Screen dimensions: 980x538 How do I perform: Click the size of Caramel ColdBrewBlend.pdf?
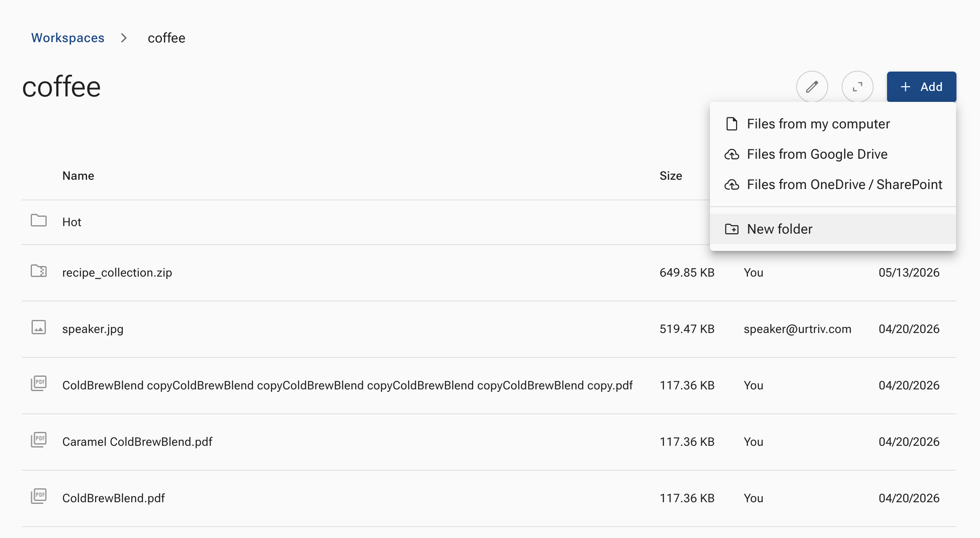click(687, 442)
